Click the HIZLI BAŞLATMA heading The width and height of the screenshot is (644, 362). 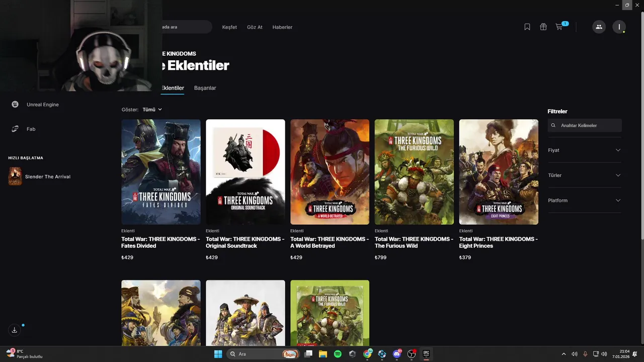pyautogui.click(x=26, y=158)
